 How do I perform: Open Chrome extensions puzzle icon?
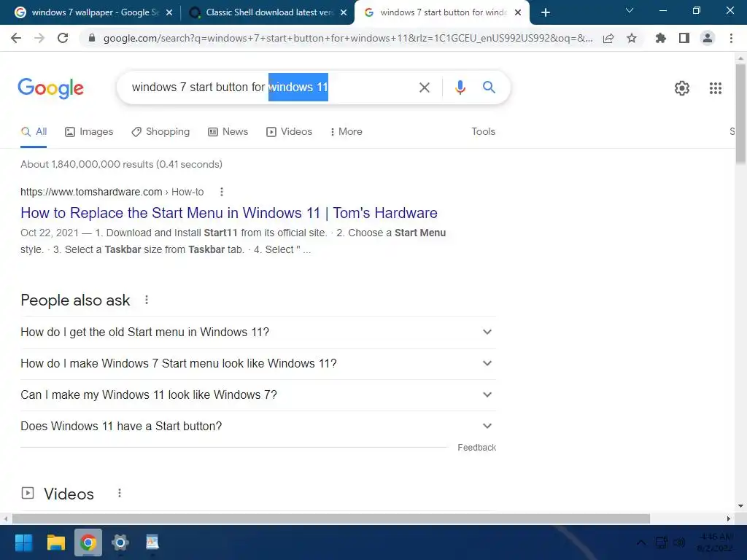(x=661, y=38)
